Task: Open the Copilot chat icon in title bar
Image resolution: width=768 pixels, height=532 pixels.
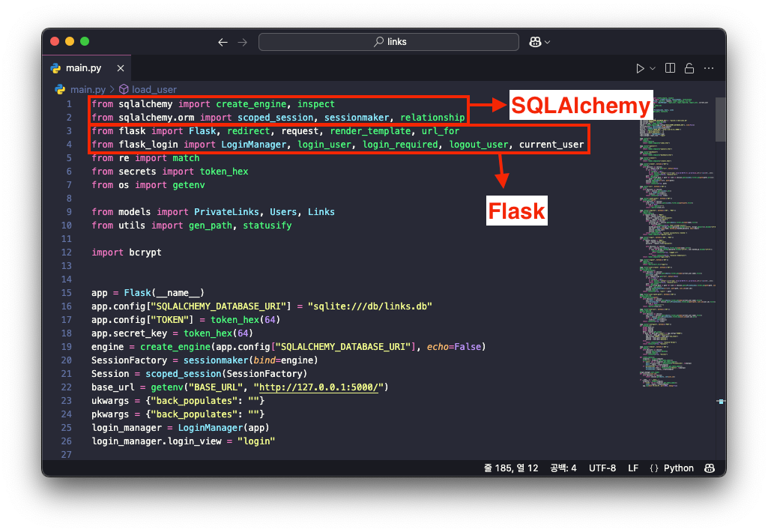Action: coord(535,42)
